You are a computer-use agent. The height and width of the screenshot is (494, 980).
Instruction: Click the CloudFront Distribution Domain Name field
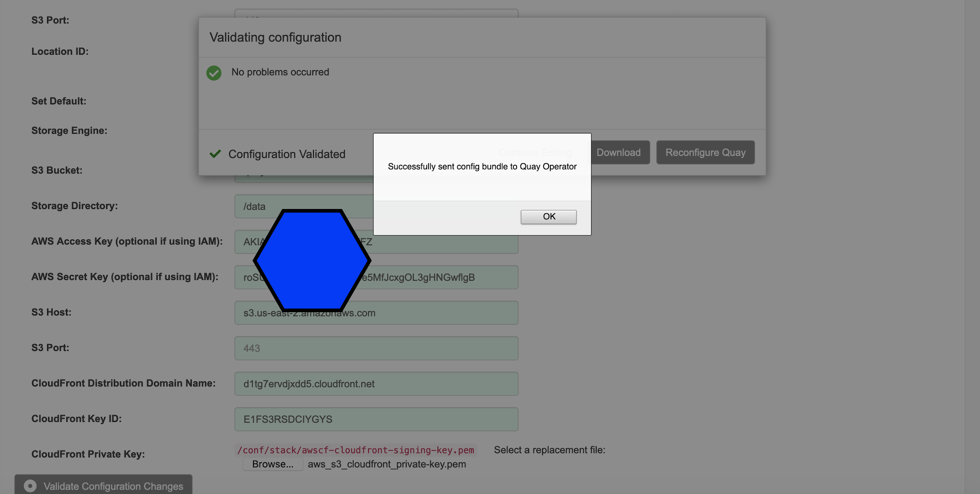[376, 384]
